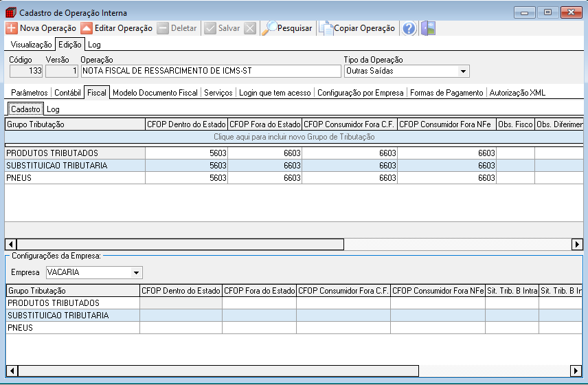Open the Autorização XML tab
588x385 pixels.
[517, 93]
